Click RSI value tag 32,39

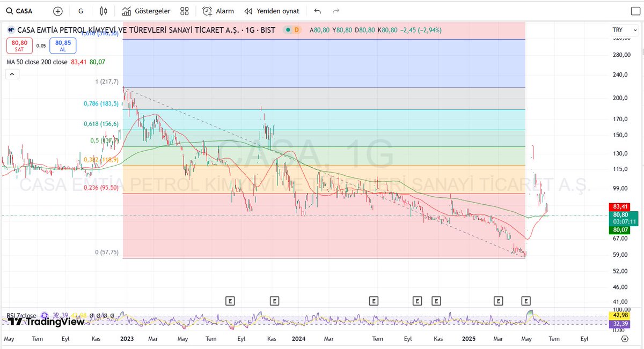(619, 324)
